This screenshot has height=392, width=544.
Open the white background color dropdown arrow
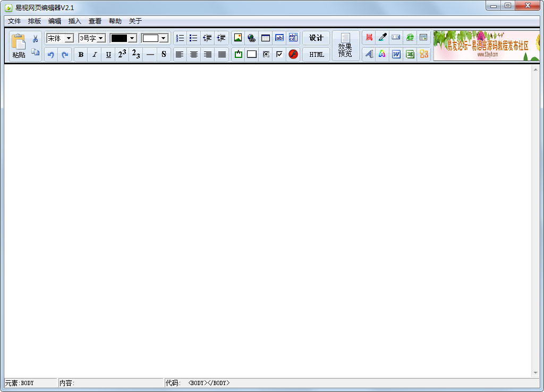pos(164,38)
